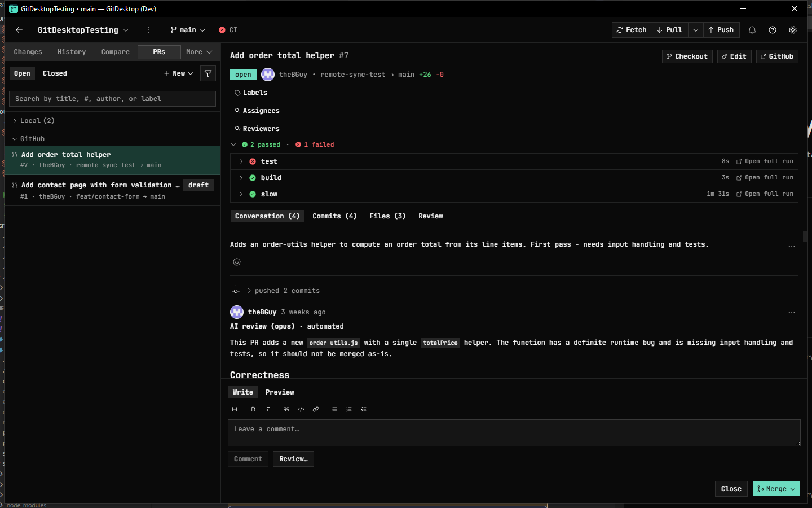Apply italic formatting to the comment

(x=268, y=409)
